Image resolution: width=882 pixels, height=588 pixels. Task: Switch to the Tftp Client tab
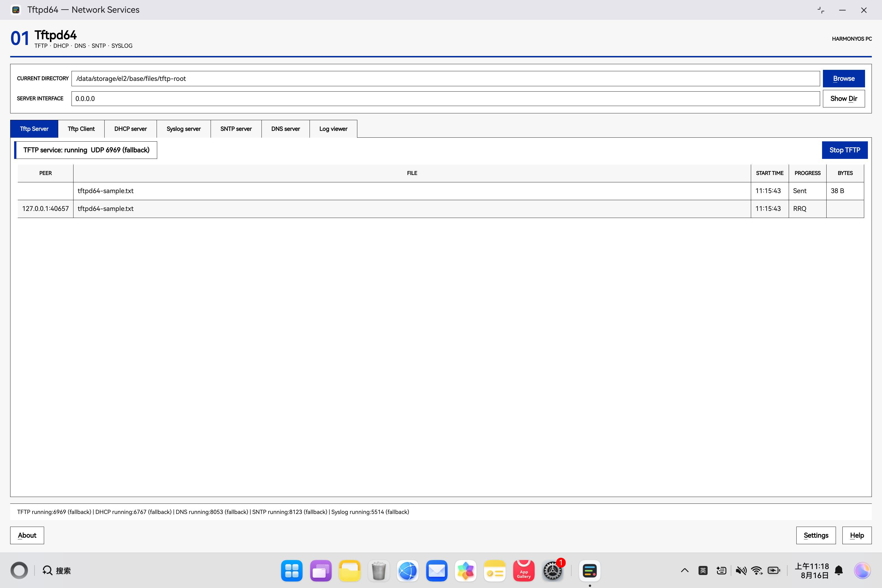tap(81, 129)
